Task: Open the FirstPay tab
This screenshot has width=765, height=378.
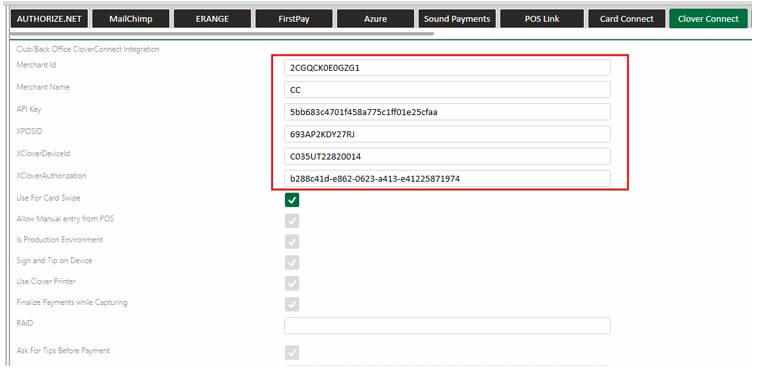Action: 294,19
